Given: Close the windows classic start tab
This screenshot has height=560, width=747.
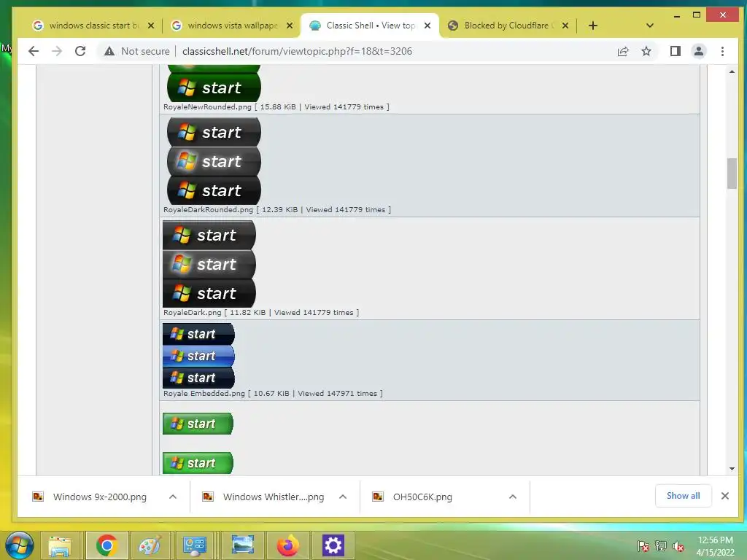Looking at the screenshot, I should (x=150, y=26).
